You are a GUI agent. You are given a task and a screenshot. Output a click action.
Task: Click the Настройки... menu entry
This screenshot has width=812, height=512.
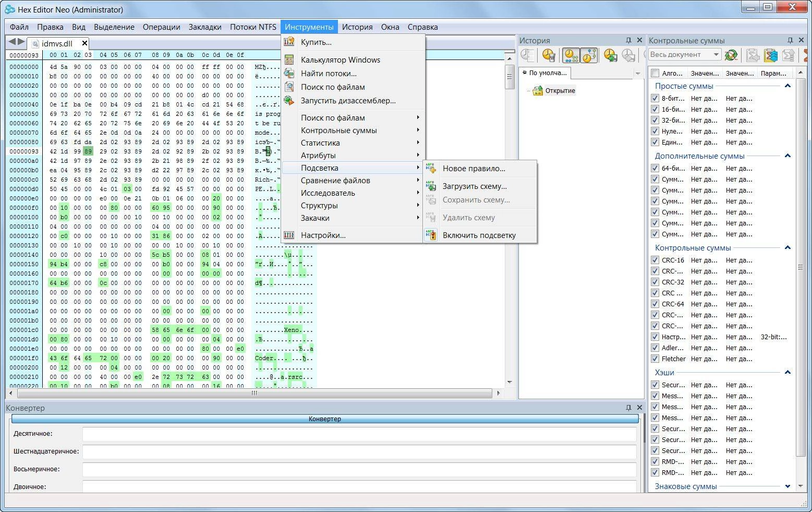point(353,235)
